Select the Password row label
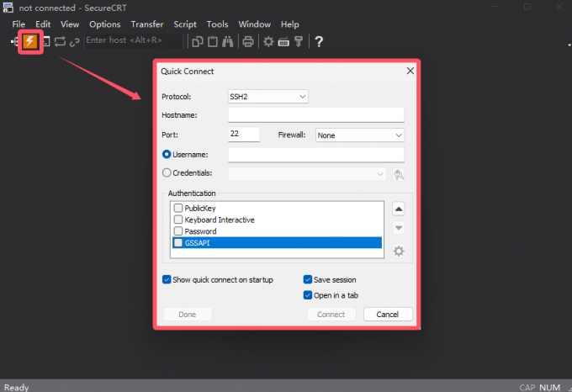This screenshot has height=392, width=572. point(200,231)
